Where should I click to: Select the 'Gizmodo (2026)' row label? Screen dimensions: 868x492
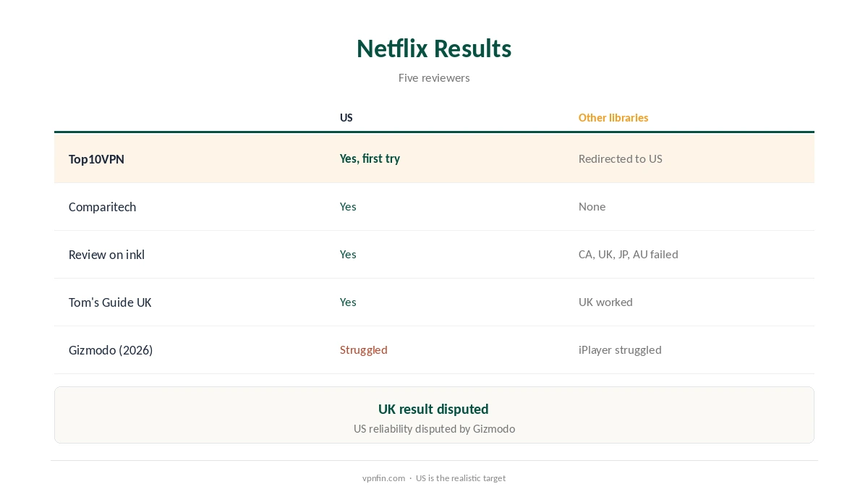click(111, 350)
